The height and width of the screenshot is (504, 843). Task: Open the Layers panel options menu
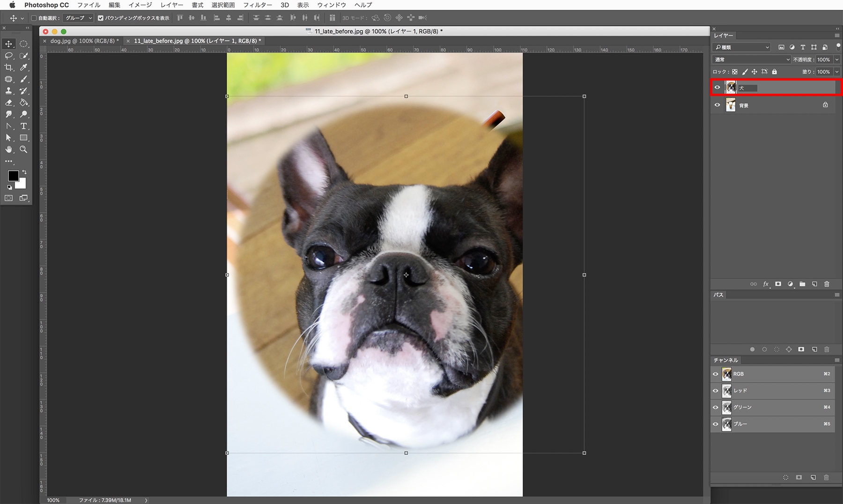(x=837, y=36)
